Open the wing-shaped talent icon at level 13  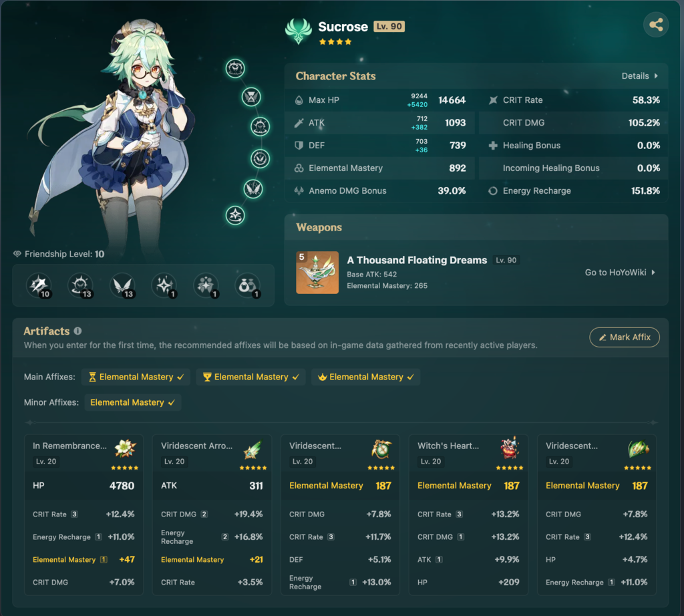click(123, 285)
